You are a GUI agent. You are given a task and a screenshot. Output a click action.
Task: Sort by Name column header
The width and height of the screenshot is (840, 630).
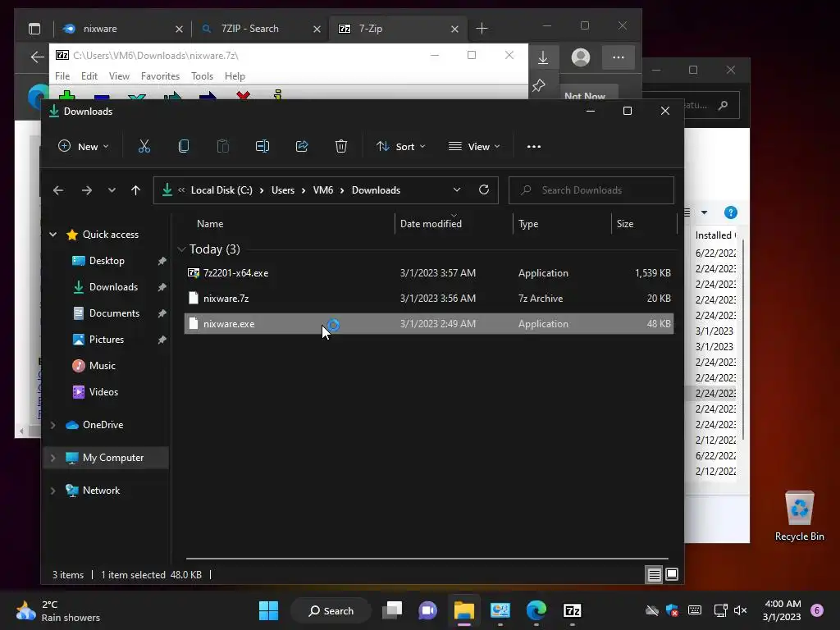(x=209, y=224)
